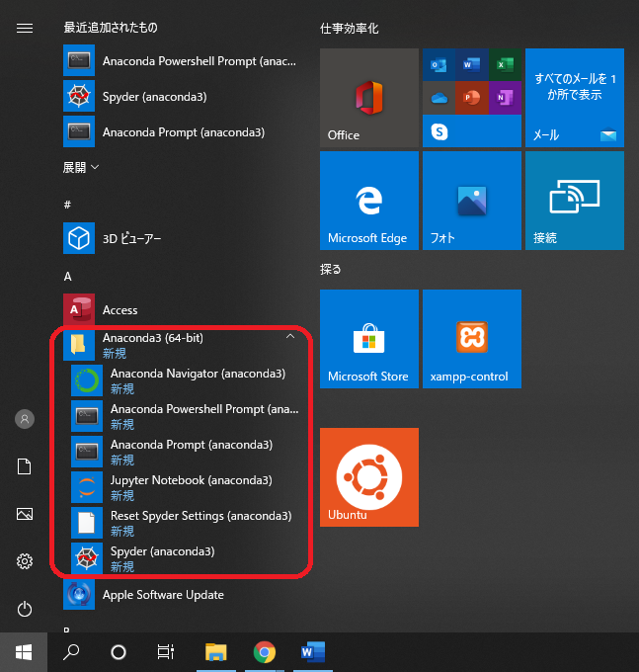This screenshot has height=672, width=639.
Task: Open Excel from the Office tile group
Action: point(505,65)
